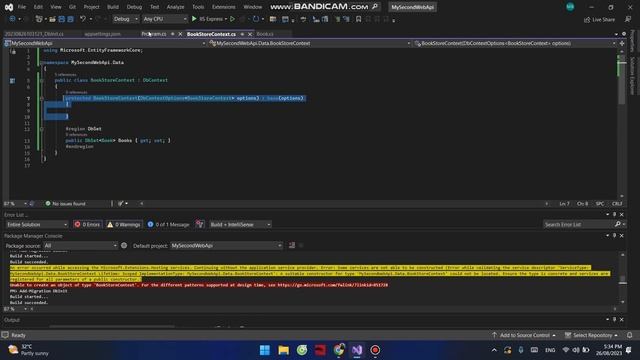Open the Entire Solution scope dropdown

coord(37,224)
